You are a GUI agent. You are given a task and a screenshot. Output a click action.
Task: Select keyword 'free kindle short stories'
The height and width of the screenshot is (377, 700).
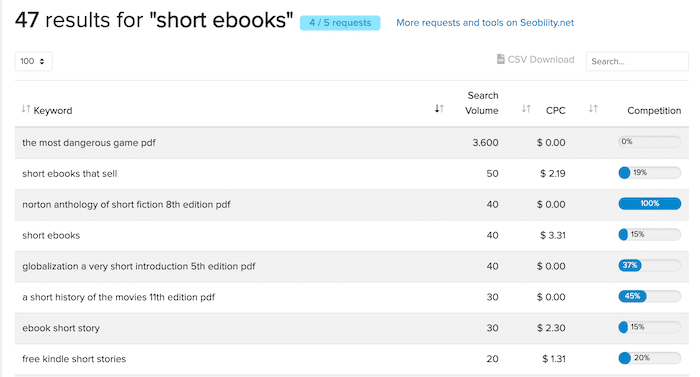pos(74,359)
